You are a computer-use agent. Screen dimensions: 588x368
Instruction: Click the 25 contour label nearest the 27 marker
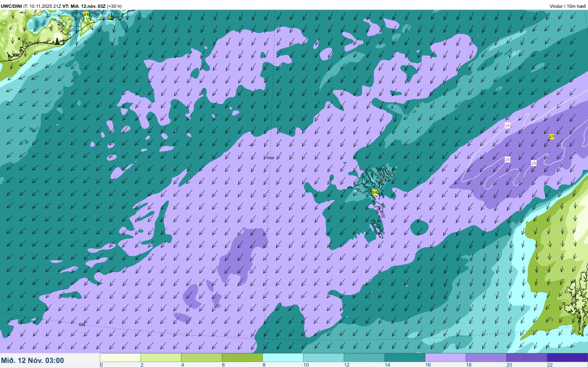click(x=534, y=163)
